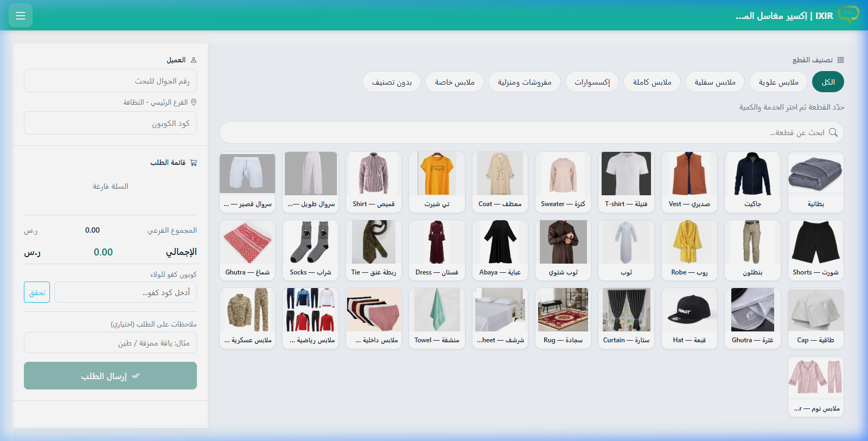Switch to the 'الكل' category tab
Image resolution: width=868 pixels, height=441 pixels.
pyautogui.click(x=828, y=82)
